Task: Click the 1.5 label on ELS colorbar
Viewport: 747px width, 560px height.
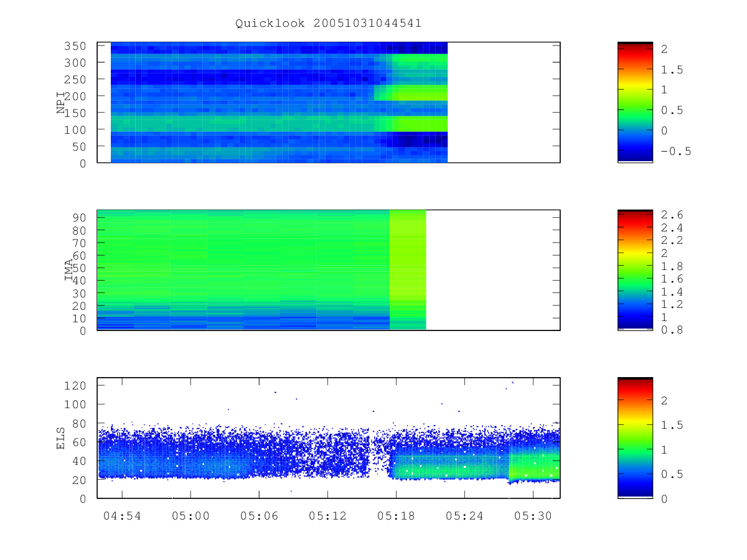Action: click(x=673, y=426)
